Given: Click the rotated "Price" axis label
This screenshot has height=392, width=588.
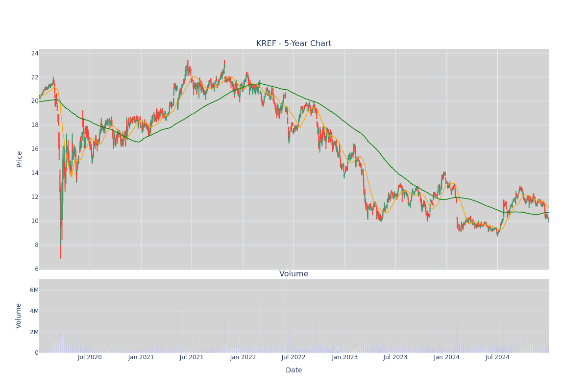Looking at the screenshot, I should [20, 159].
